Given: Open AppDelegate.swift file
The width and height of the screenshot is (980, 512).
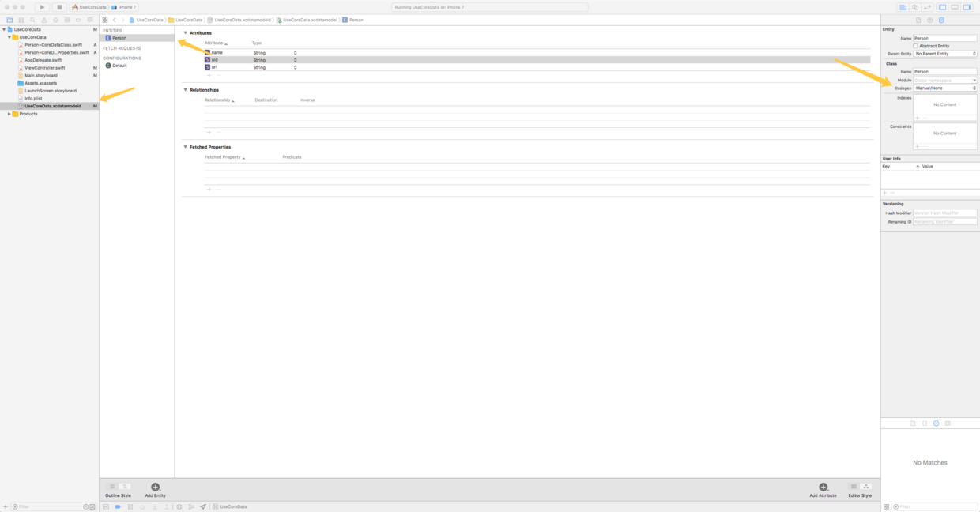Looking at the screenshot, I should click(43, 60).
